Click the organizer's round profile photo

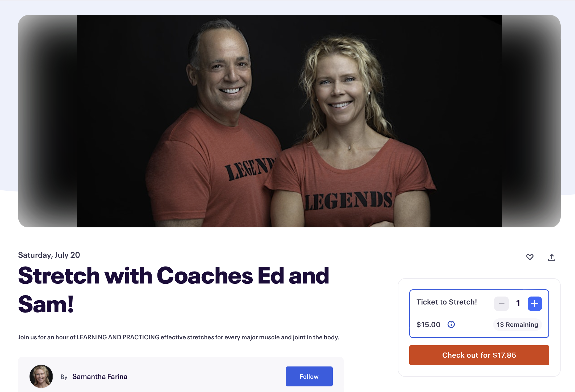point(41,376)
